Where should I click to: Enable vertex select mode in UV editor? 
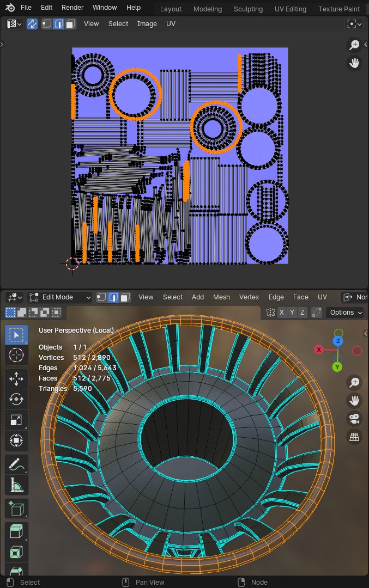(x=47, y=24)
